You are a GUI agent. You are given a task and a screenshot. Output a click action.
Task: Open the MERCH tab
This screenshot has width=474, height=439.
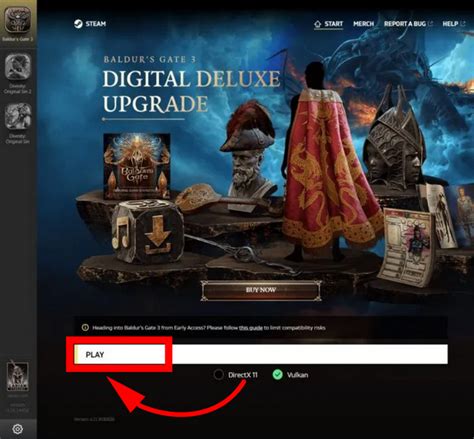pos(363,24)
